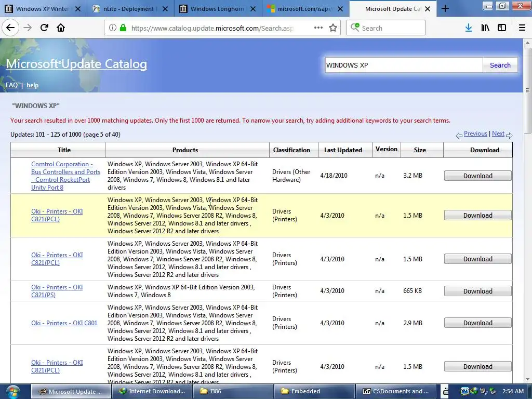The width and height of the screenshot is (532, 399).
Task: Sort results by Version column
Action: click(x=387, y=149)
